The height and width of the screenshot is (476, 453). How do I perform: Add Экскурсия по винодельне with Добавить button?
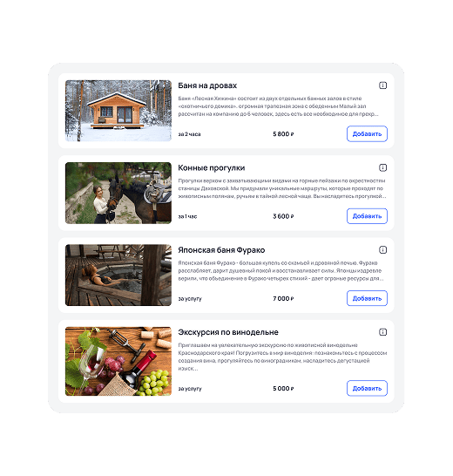click(x=367, y=388)
